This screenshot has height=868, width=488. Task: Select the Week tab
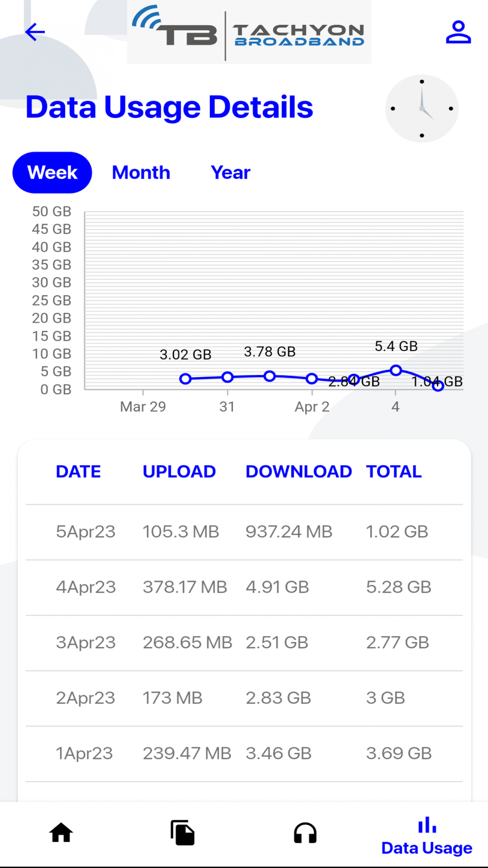click(52, 172)
